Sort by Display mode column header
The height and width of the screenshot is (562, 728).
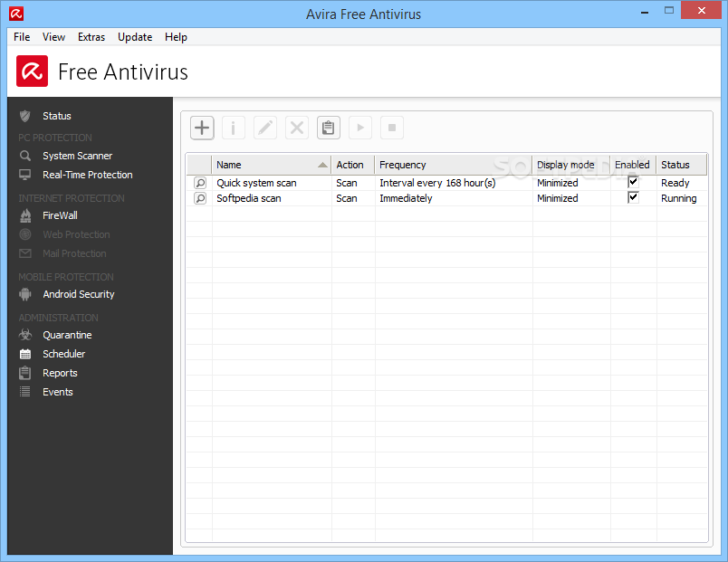(571, 165)
